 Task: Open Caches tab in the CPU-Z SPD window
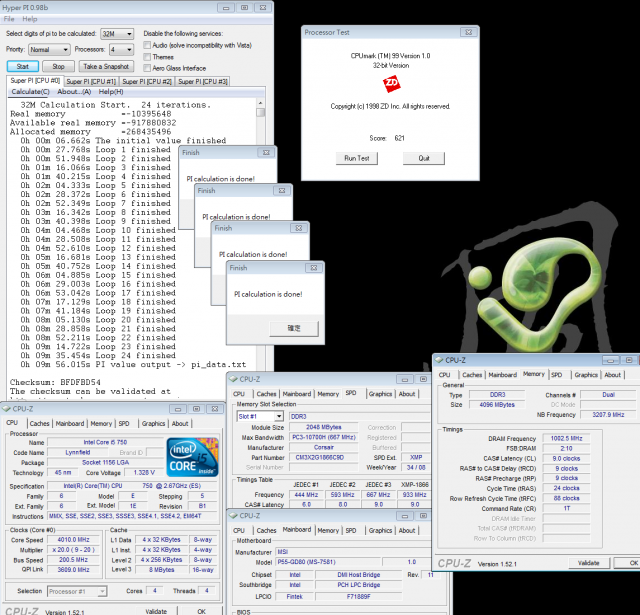[x=267, y=394]
